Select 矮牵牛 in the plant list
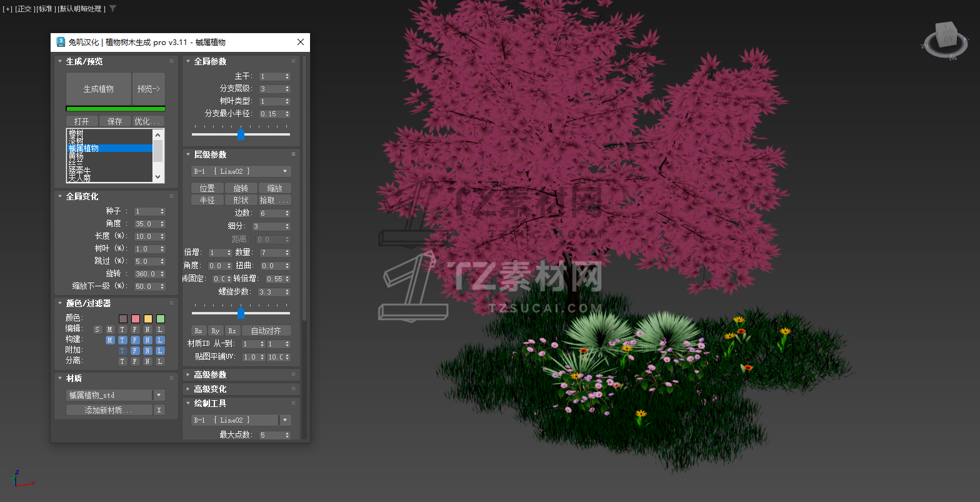The image size is (980, 502). 79,171
